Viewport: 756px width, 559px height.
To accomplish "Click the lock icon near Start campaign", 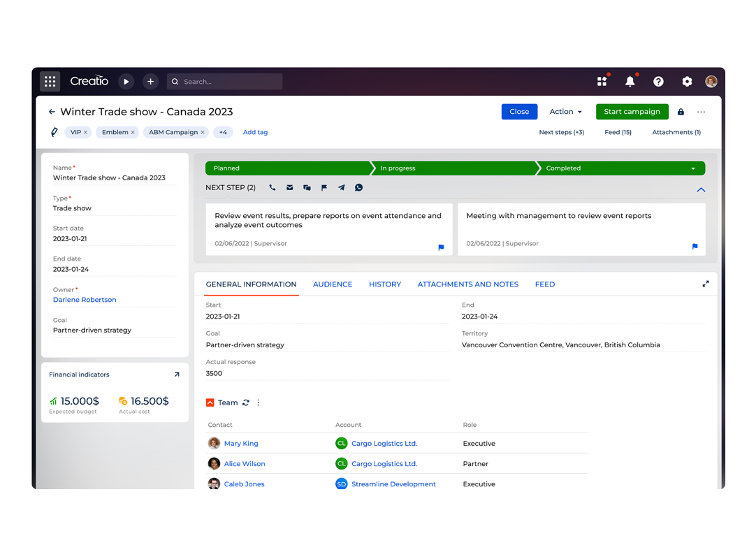I will point(680,112).
